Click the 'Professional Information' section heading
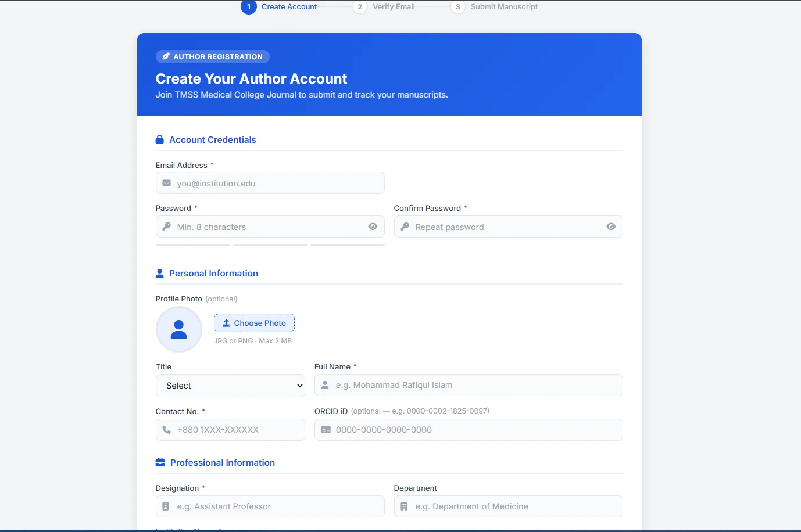The height and width of the screenshot is (532, 801). point(223,463)
